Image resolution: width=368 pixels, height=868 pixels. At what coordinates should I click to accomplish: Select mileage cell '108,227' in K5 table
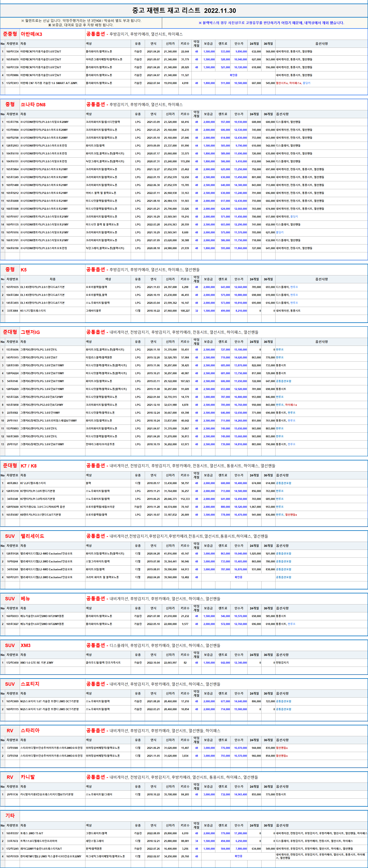coord(185,311)
